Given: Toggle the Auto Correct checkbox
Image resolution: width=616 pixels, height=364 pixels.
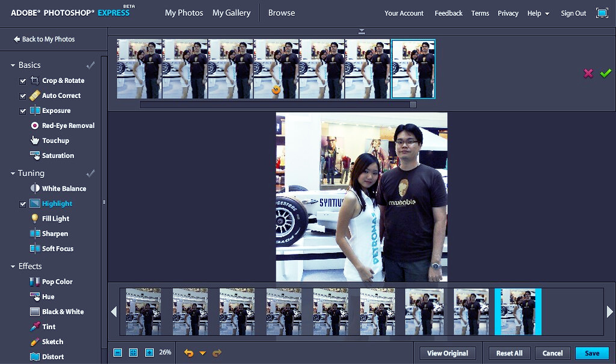Looking at the screenshot, I should pyautogui.click(x=23, y=96).
